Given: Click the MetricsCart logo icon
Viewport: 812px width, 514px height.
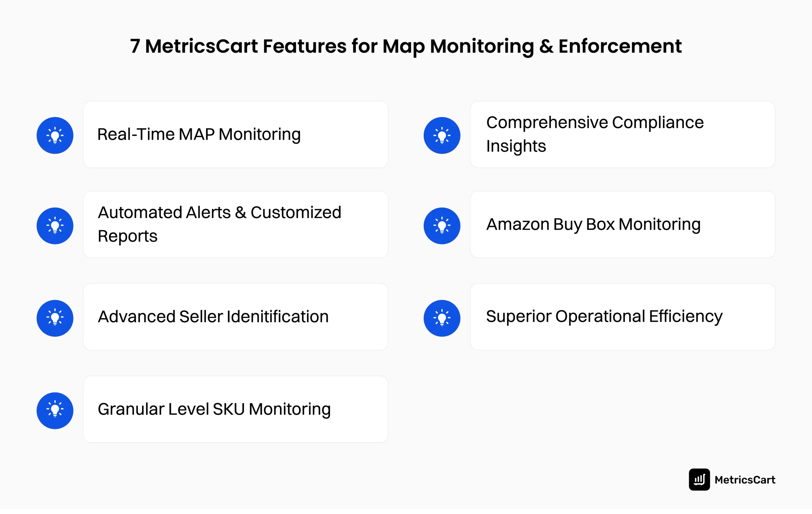Looking at the screenshot, I should pyautogui.click(x=699, y=479).
